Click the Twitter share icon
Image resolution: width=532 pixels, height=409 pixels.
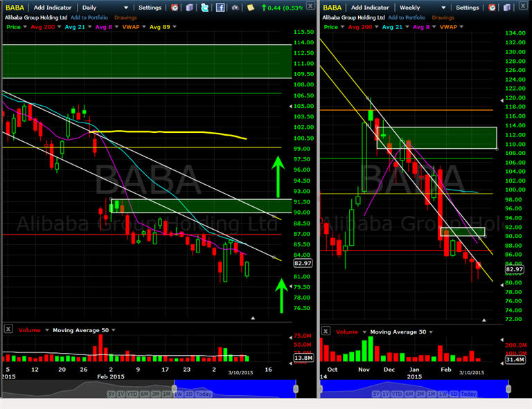tap(204, 8)
